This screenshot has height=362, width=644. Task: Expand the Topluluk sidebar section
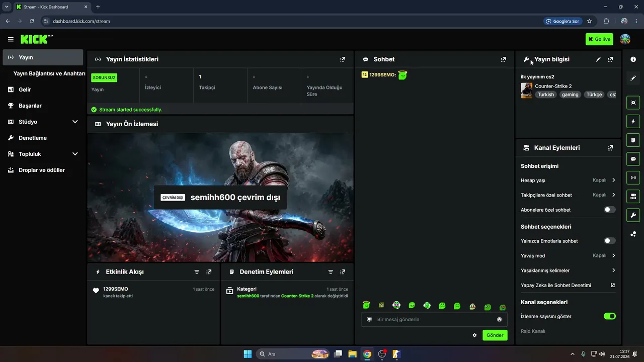click(75, 154)
